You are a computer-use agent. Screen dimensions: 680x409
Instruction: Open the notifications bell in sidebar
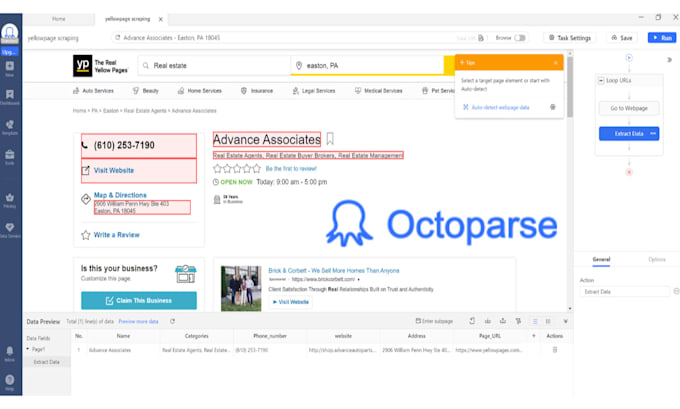click(10, 353)
